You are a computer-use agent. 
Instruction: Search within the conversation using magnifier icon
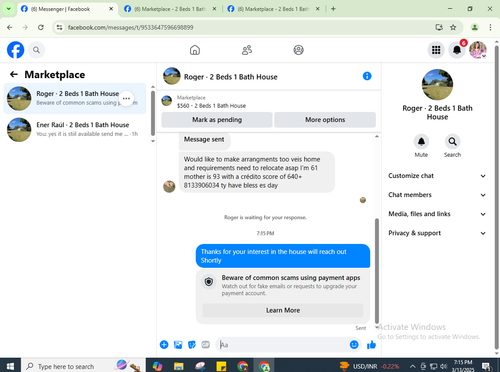[452, 142]
